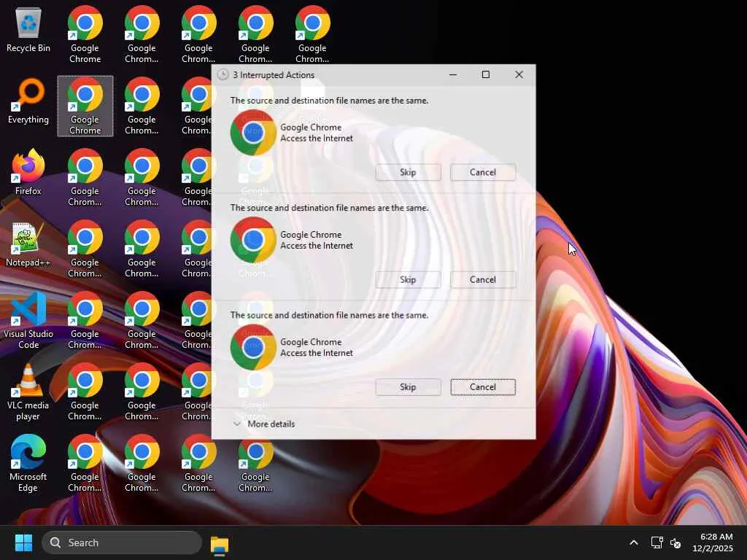The image size is (747, 560).
Task: Select the Everything search desktop icon
Action: click(28, 101)
